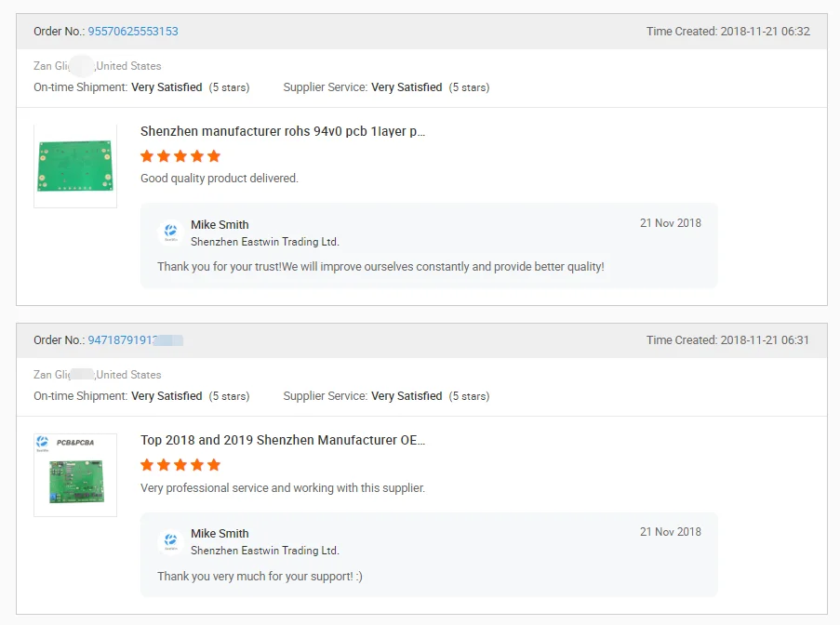Open the 'Shenzhen manufacturer rohs 94v0 pcb' product title
Viewport: 840px width, 625px height.
point(283,131)
